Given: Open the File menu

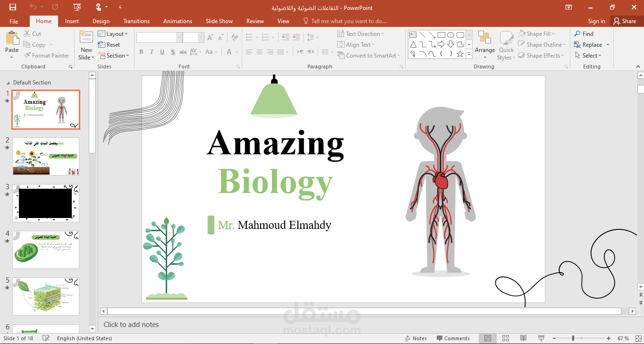Looking at the screenshot, I should 14,21.
